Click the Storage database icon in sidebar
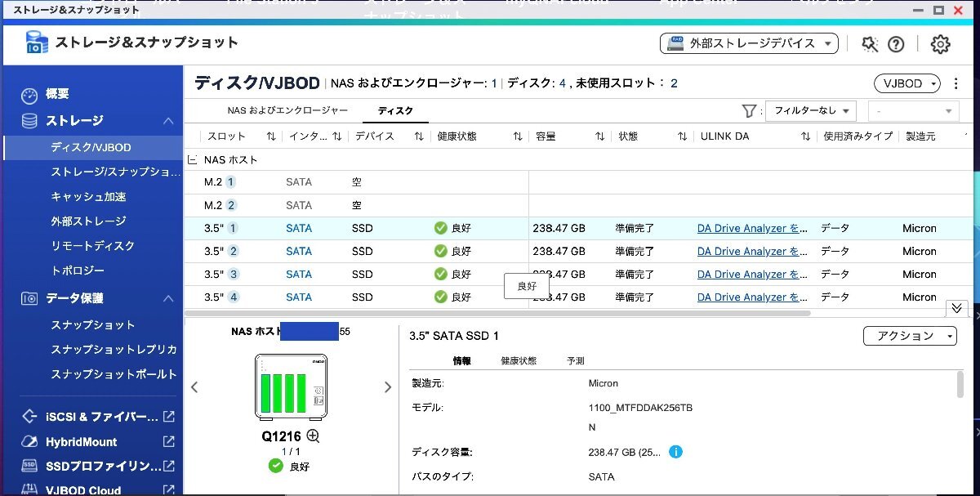This screenshot has width=980, height=496. [29, 121]
